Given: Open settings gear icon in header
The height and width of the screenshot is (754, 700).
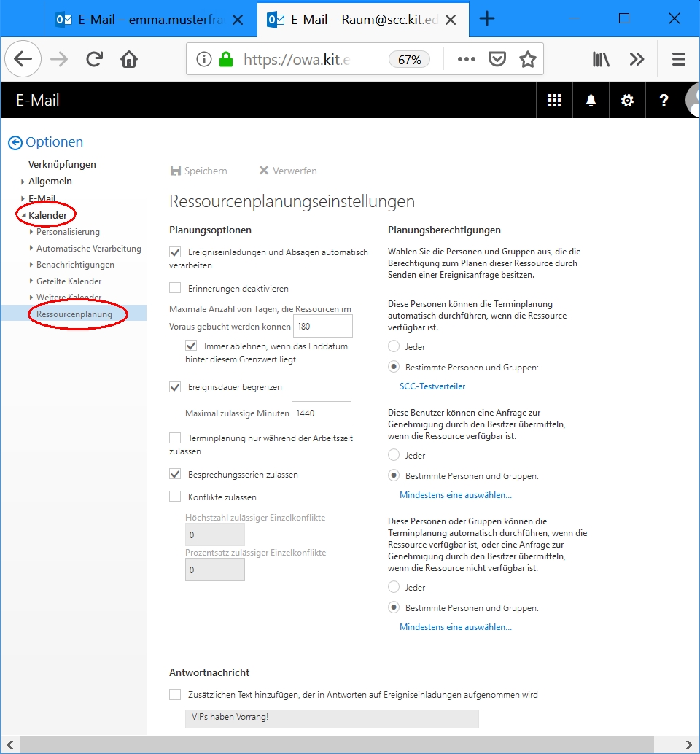Looking at the screenshot, I should click(627, 101).
